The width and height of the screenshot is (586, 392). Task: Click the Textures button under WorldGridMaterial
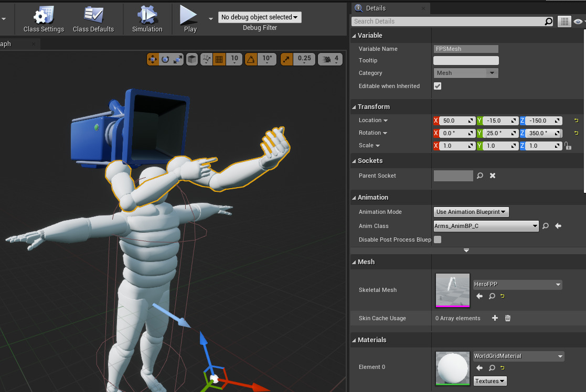pos(490,381)
